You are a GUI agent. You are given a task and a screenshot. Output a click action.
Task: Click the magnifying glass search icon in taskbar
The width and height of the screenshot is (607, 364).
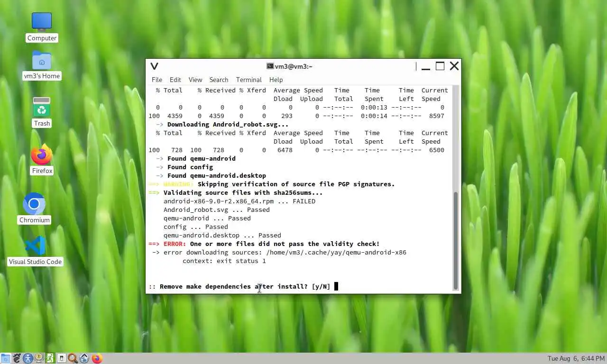pos(73,358)
